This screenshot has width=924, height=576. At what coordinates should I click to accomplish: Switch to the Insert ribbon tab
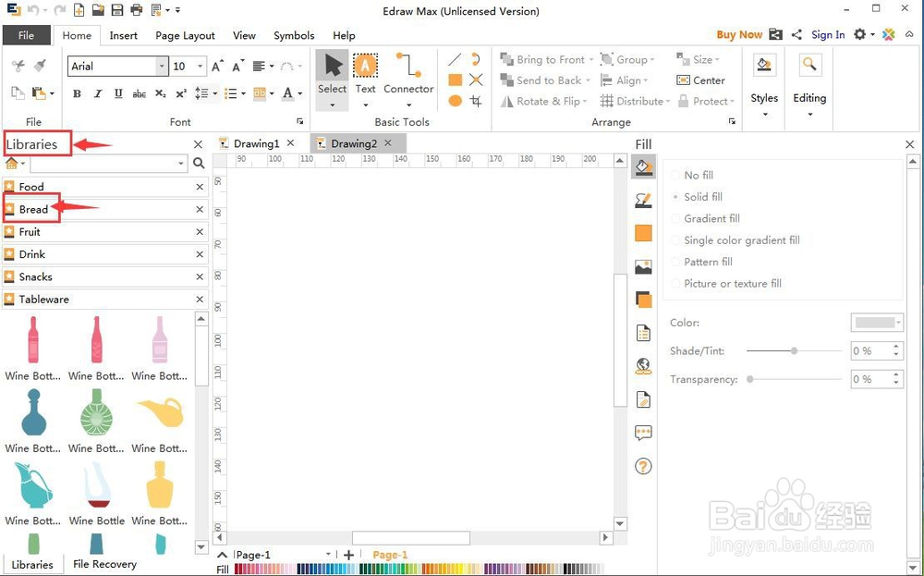[x=123, y=35]
